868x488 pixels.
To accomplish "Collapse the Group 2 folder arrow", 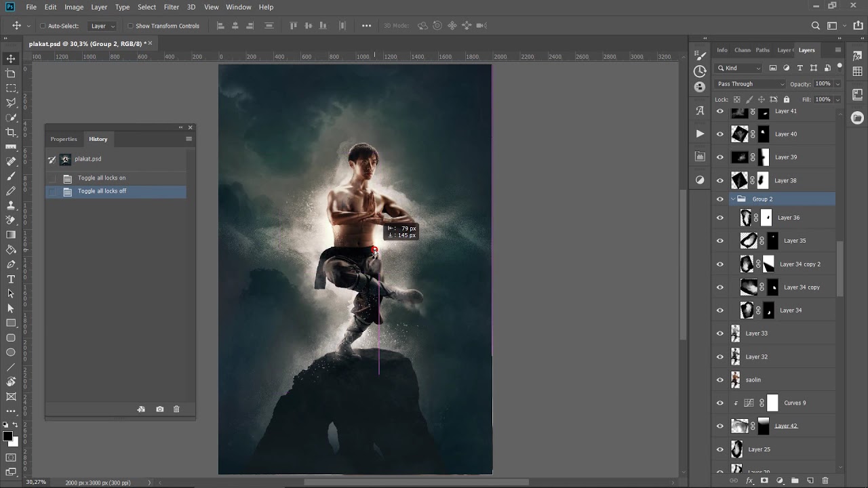I will 732,199.
